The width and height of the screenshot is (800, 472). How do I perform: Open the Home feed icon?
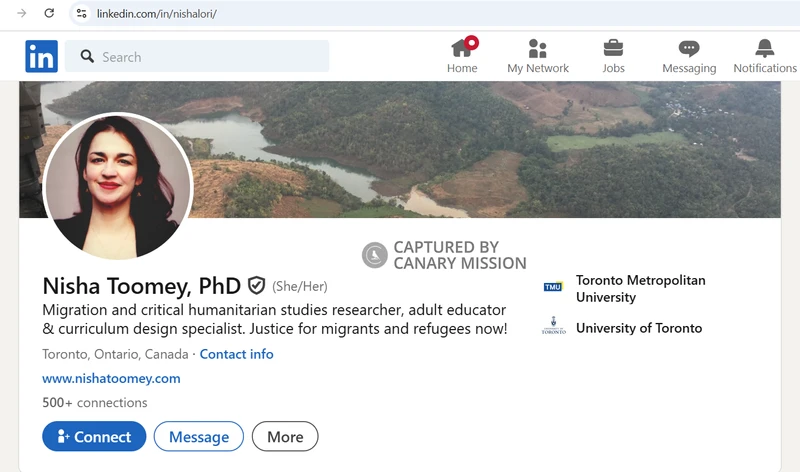[462, 48]
